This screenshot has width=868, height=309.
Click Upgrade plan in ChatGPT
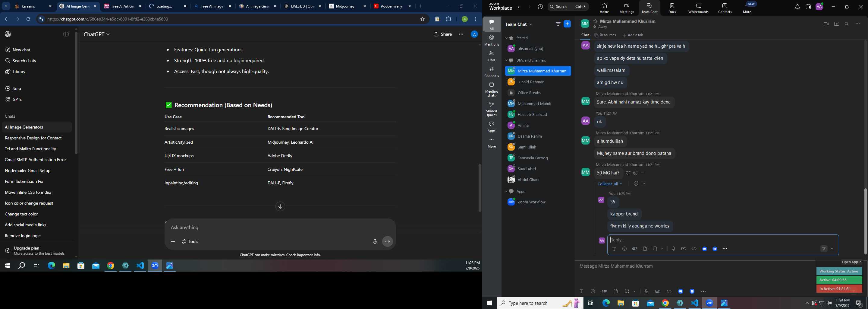tap(37, 251)
